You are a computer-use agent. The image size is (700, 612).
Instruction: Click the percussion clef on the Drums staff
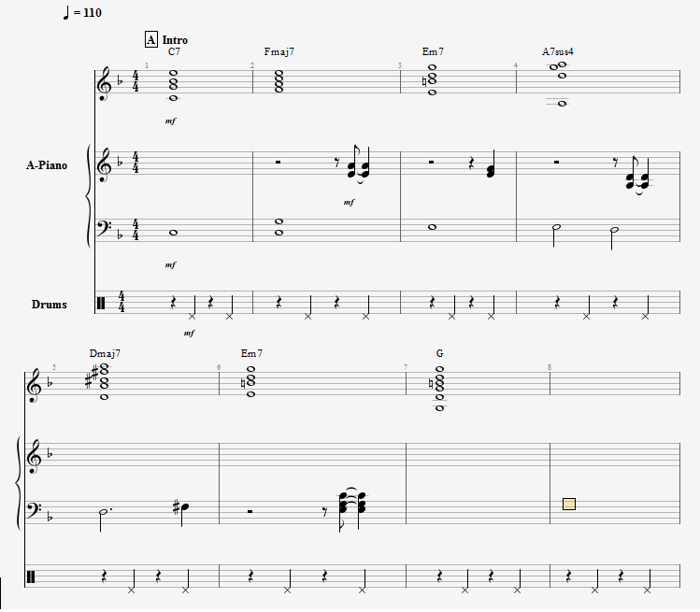101,303
